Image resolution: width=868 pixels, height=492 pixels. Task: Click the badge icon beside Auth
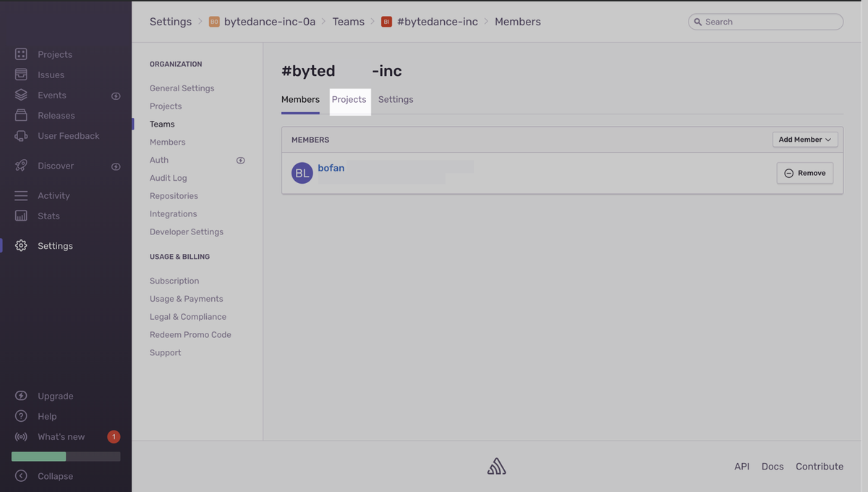click(x=241, y=160)
